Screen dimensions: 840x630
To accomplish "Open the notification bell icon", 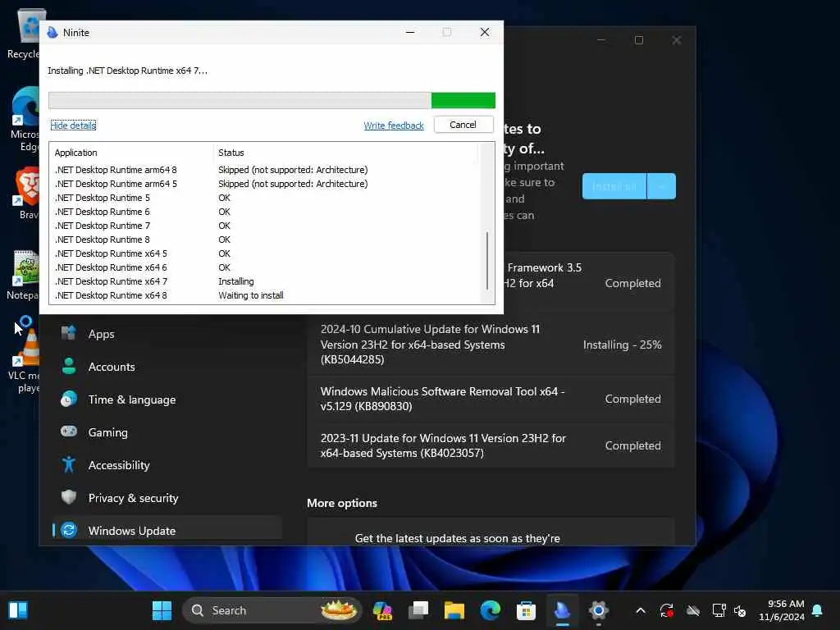I will [x=817, y=610].
